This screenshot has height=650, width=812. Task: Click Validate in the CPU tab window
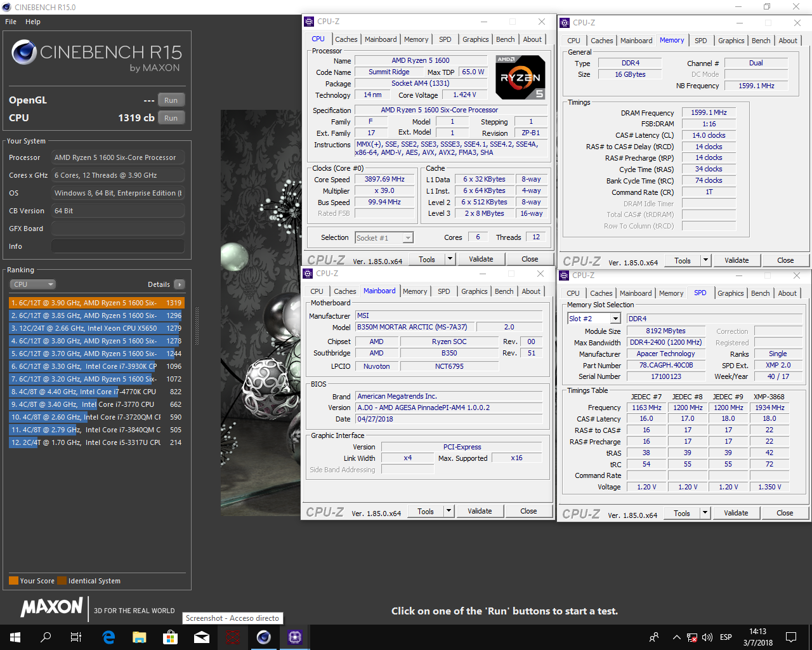[481, 259]
